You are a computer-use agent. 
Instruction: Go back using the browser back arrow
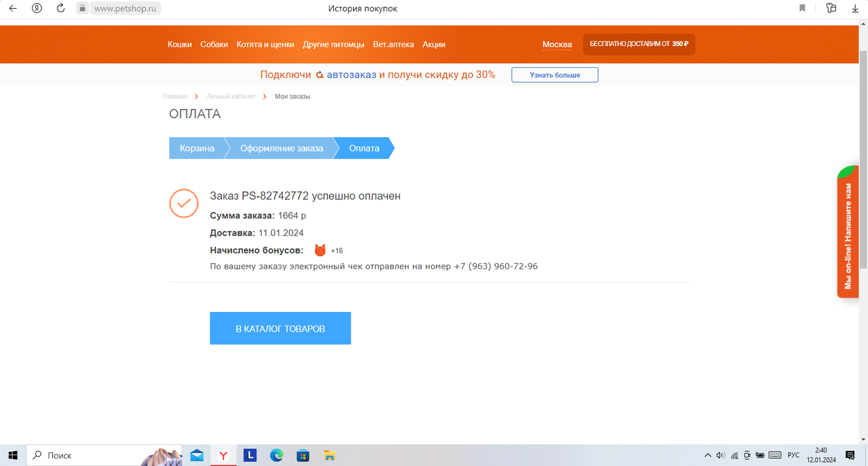12,9
